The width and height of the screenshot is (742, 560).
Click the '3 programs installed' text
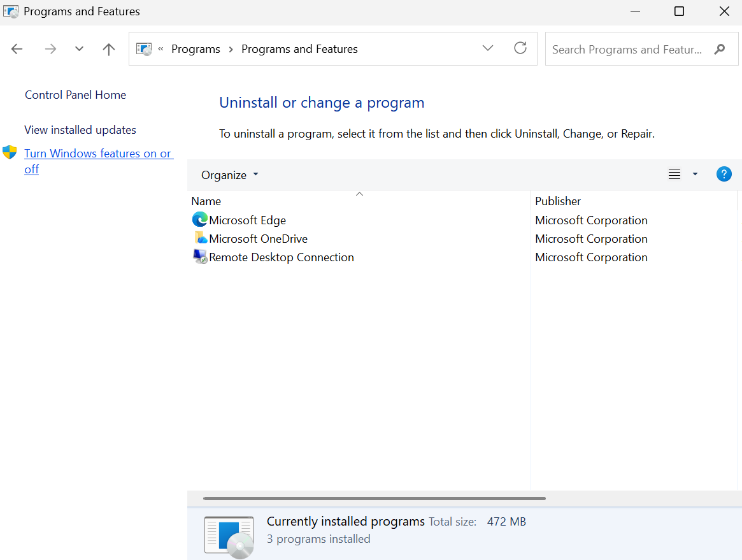318,539
